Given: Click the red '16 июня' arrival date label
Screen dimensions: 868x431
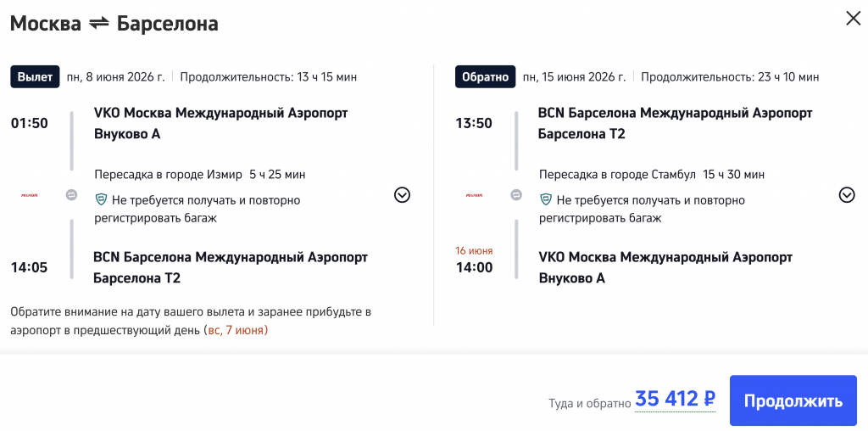Looking at the screenshot, I should (x=474, y=251).
